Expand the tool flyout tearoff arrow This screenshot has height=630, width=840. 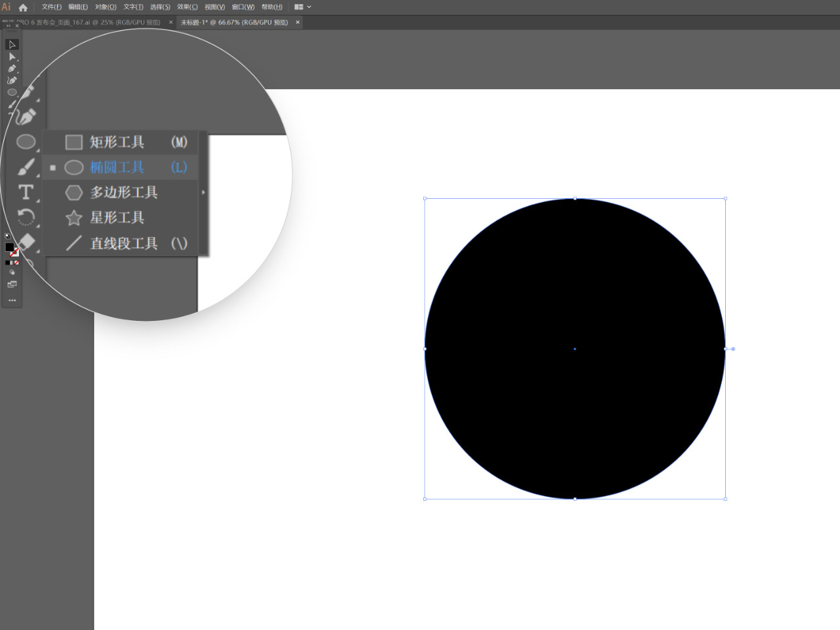[203, 192]
